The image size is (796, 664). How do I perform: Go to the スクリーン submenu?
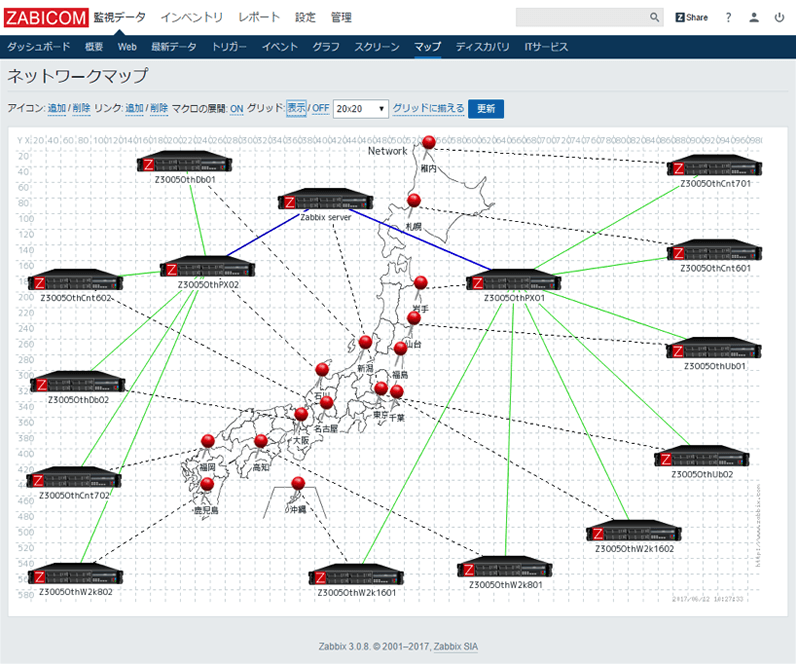(x=377, y=47)
